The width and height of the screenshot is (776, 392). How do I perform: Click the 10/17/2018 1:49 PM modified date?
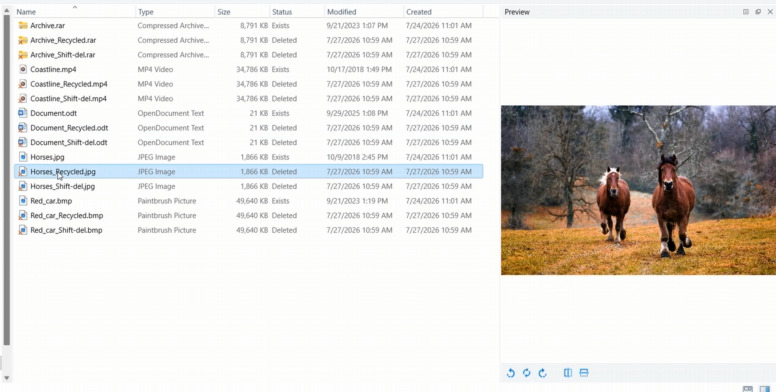click(359, 69)
